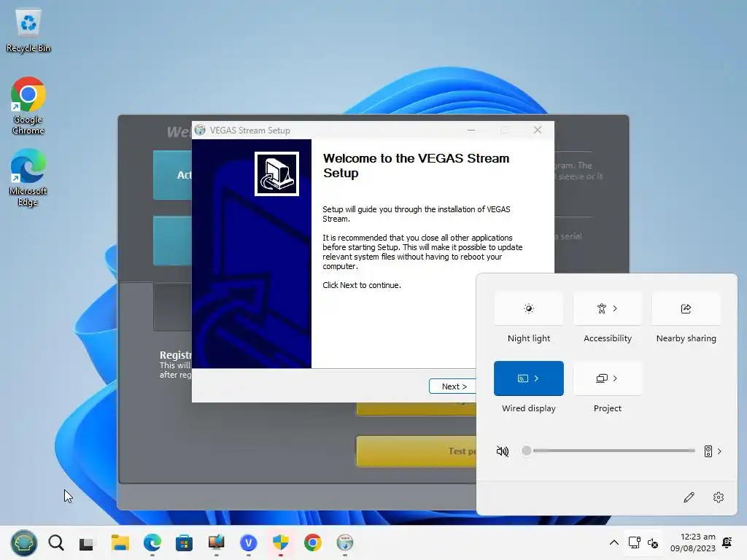The height and width of the screenshot is (560, 747).
Task: Adjust the volume slider in quick settings
Action: tap(610, 451)
